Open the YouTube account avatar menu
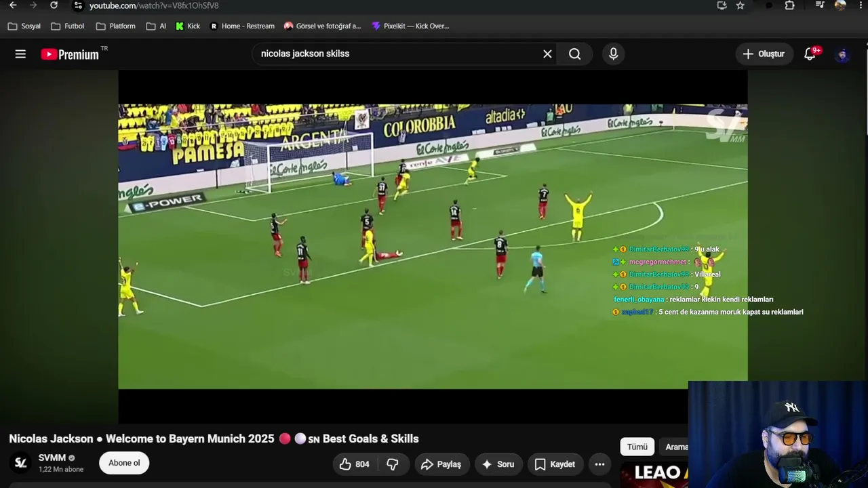The height and width of the screenshot is (488, 868). 842,54
